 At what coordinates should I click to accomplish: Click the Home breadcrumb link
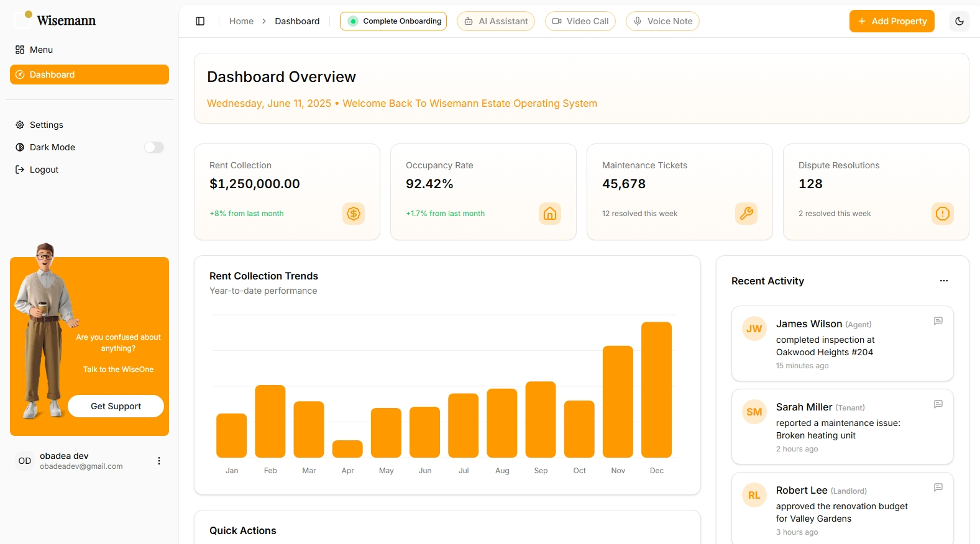pos(241,21)
